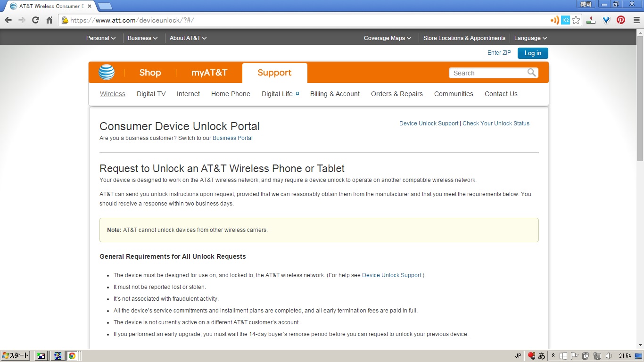Viewport: 644px width, 362px height.
Task: Open the blue fireworks quick-launch icon
Action: coord(57,356)
